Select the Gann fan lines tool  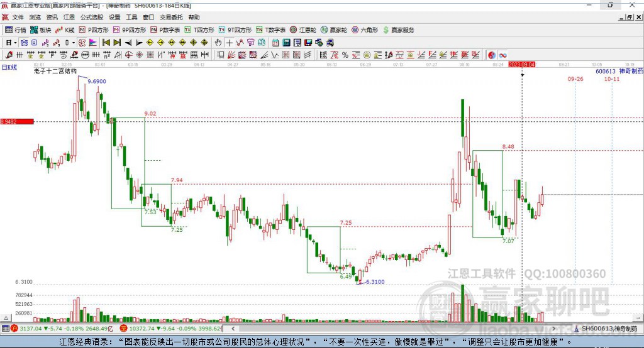(x=231, y=55)
